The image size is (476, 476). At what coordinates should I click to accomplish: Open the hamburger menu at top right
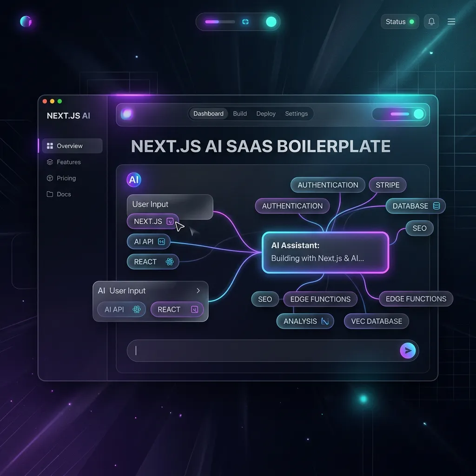(451, 21)
